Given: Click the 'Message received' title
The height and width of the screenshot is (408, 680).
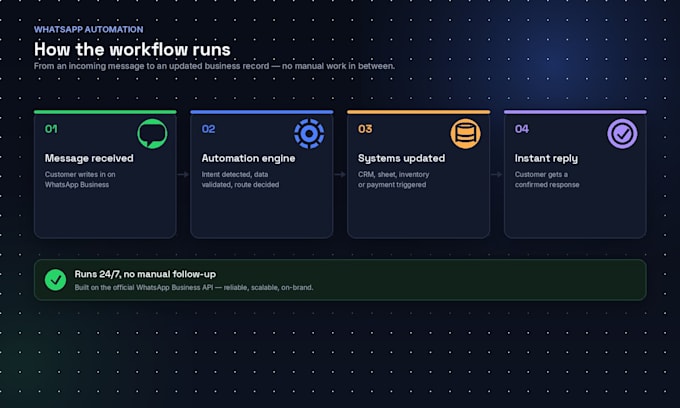Looking at the screenshot, I should click(89, 158).
